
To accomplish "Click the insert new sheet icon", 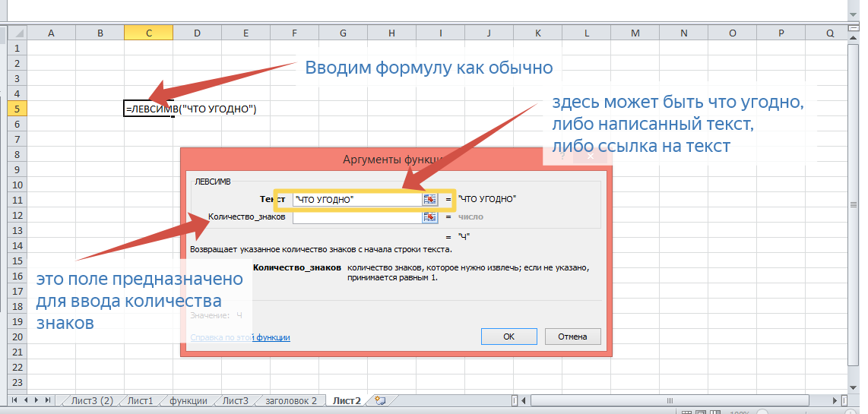I will coord(380,400).
